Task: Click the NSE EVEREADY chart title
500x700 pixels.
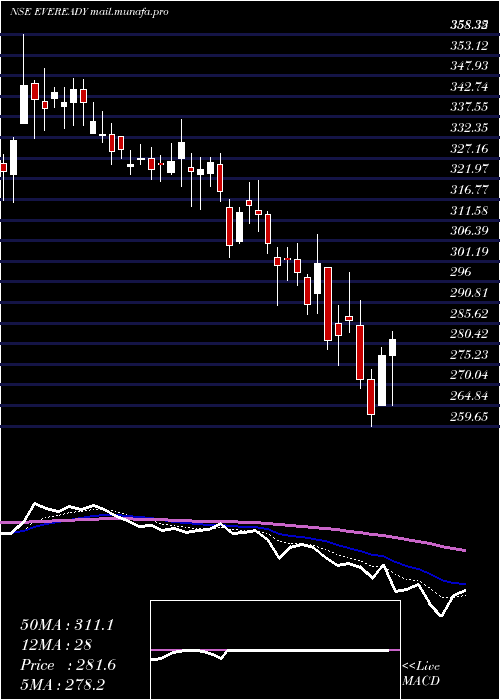Action: pyautogui.click(x=89, y=12)
